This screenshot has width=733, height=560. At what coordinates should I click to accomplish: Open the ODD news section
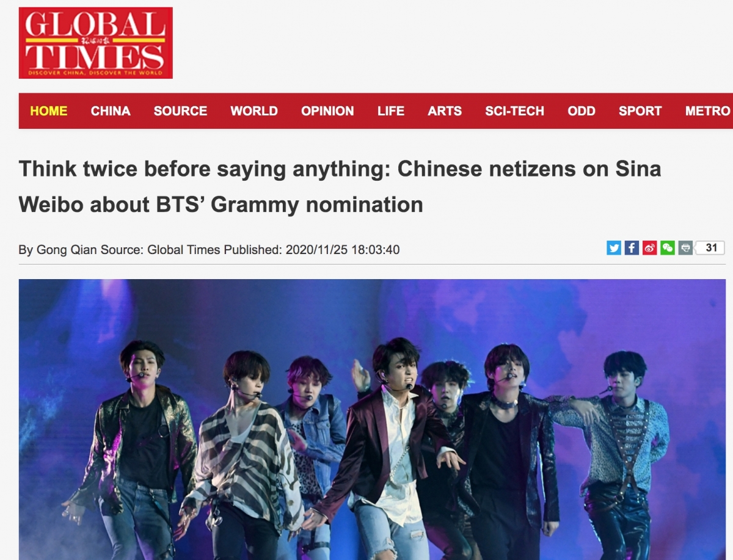(x=582, y=111)
